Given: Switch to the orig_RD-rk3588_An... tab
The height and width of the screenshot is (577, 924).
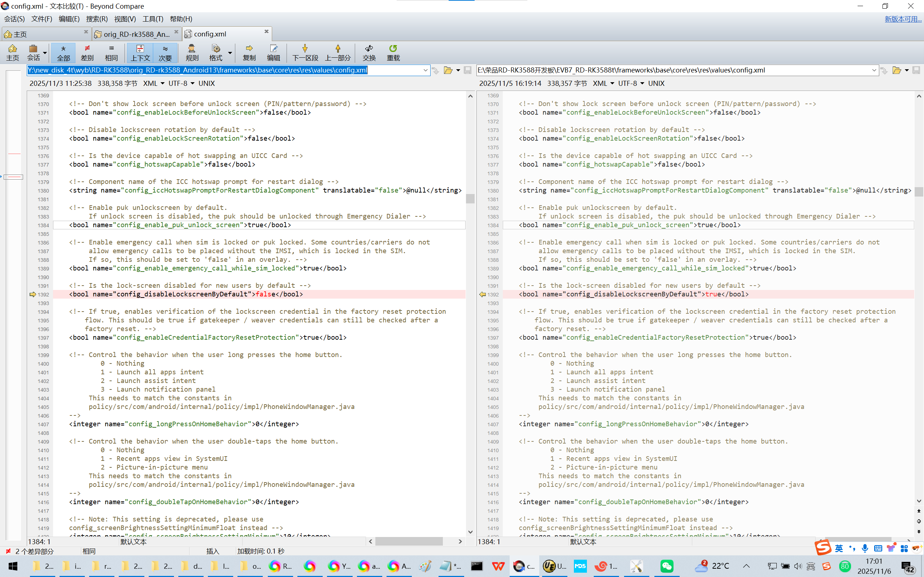Looking at the screenshot, I should click(x=136, y=34).
